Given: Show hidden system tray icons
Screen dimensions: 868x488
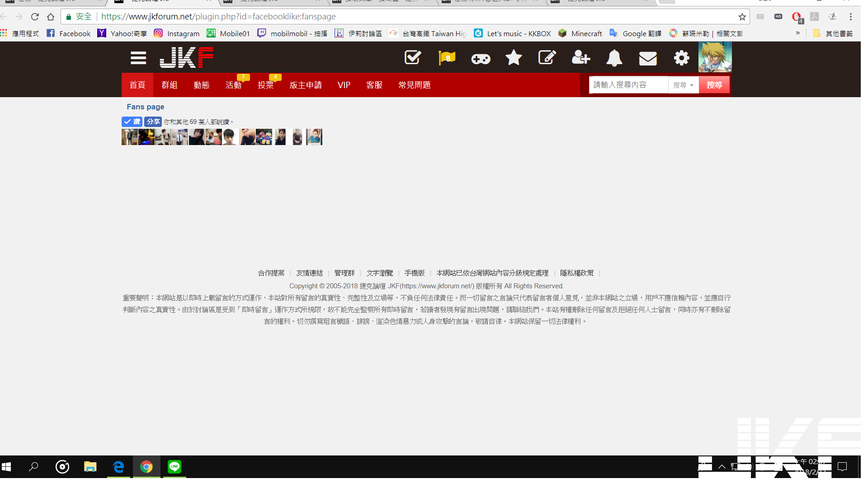Looking at the screenshot, I should pos(722,467).
